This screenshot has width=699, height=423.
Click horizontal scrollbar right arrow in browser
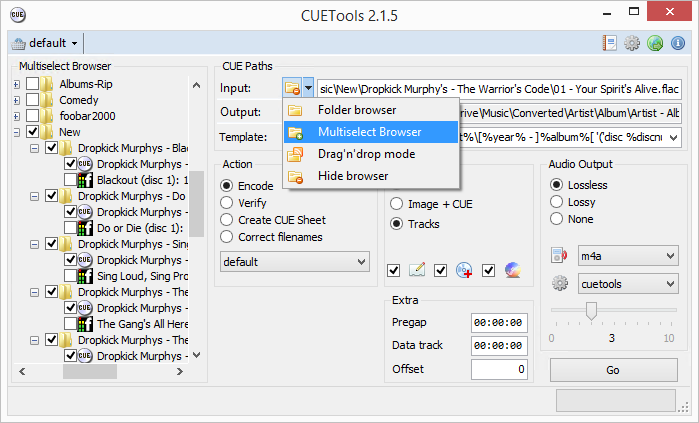(x=180, y=371)
